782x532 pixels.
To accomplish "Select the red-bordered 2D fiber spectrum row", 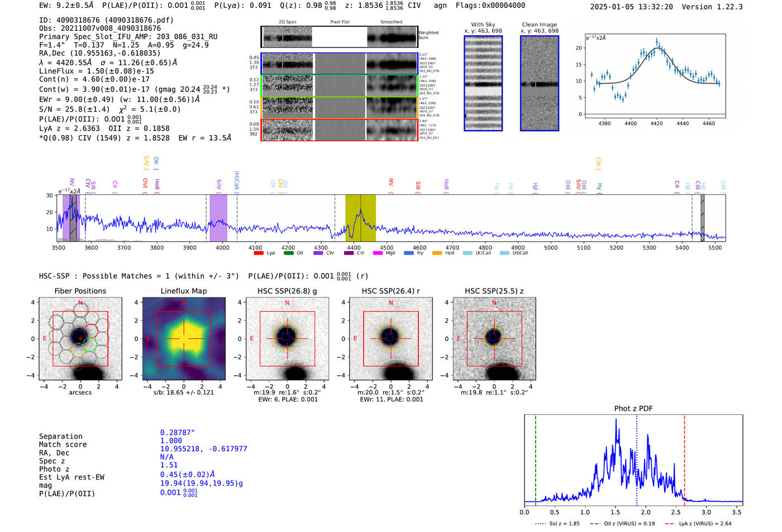I will [x=340, y=130].
